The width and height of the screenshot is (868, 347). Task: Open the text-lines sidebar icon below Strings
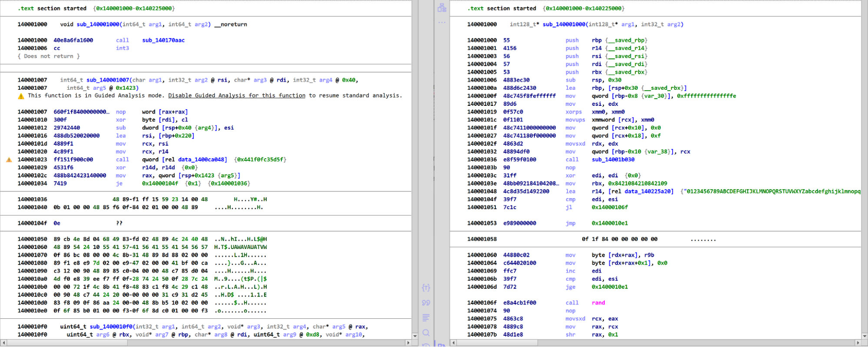point(426,318)
